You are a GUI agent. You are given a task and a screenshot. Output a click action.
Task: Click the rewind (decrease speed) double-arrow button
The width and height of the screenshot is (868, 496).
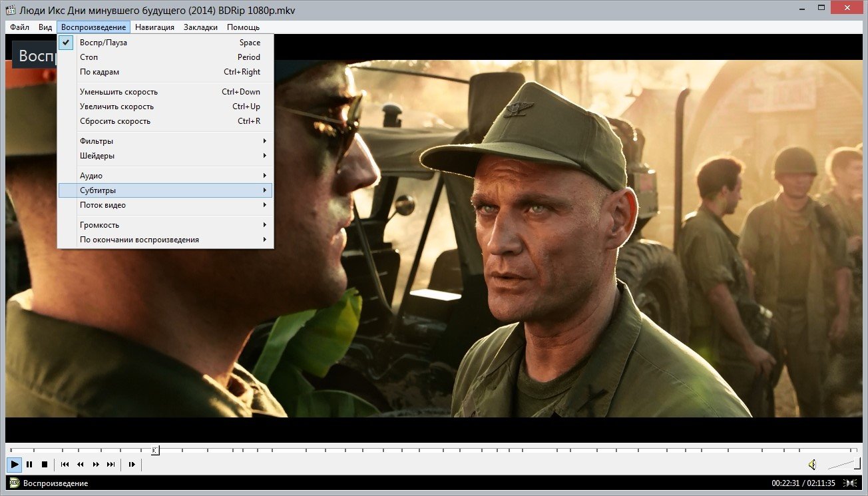click(x=81, y=464)
